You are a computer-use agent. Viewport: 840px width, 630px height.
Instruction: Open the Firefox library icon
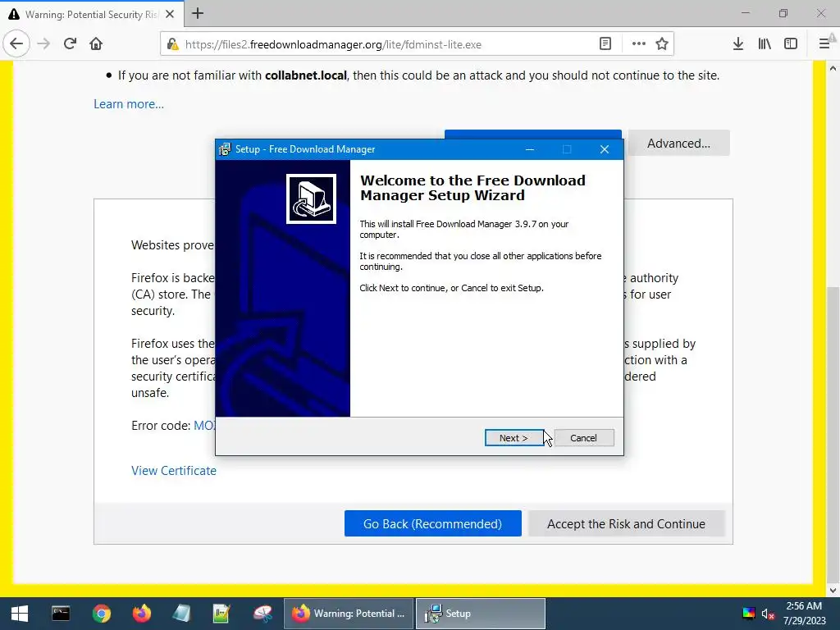click(765, 44)
